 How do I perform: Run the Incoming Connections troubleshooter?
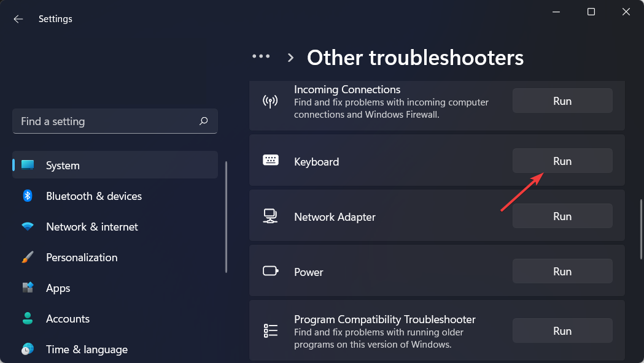(x=562, y=101)
